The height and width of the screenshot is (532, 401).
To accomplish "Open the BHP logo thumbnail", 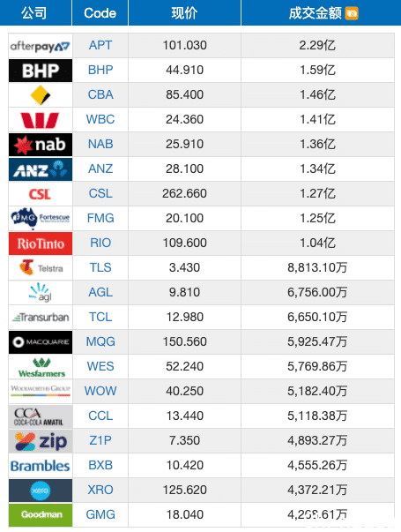I will coord(41,71).
